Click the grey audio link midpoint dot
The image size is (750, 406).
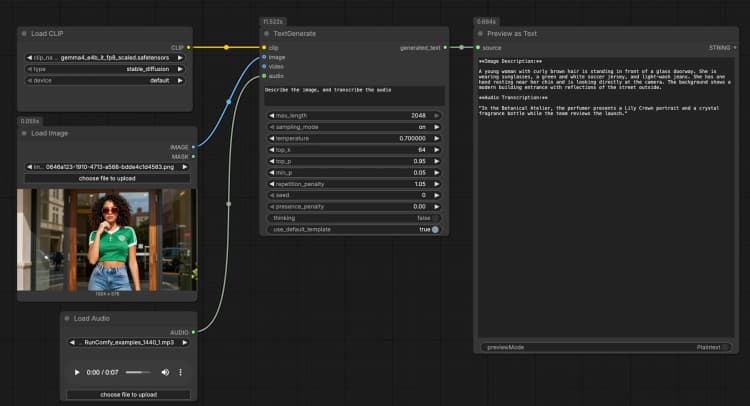click(x=229, y=204)
